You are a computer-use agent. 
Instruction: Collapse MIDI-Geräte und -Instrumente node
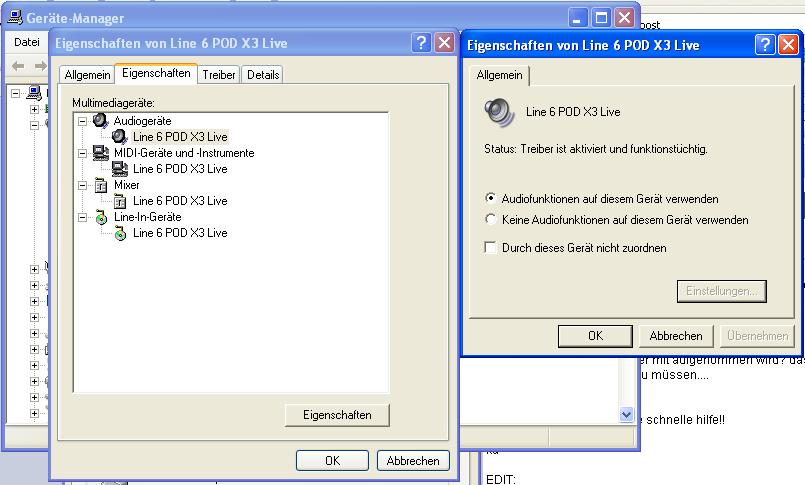82,153
